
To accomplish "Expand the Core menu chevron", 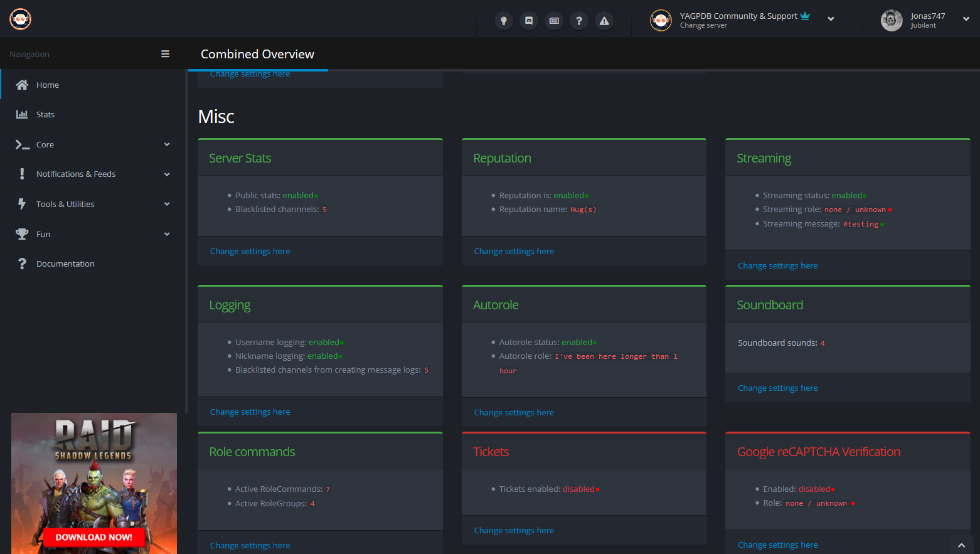I will (x=167, y=144).
